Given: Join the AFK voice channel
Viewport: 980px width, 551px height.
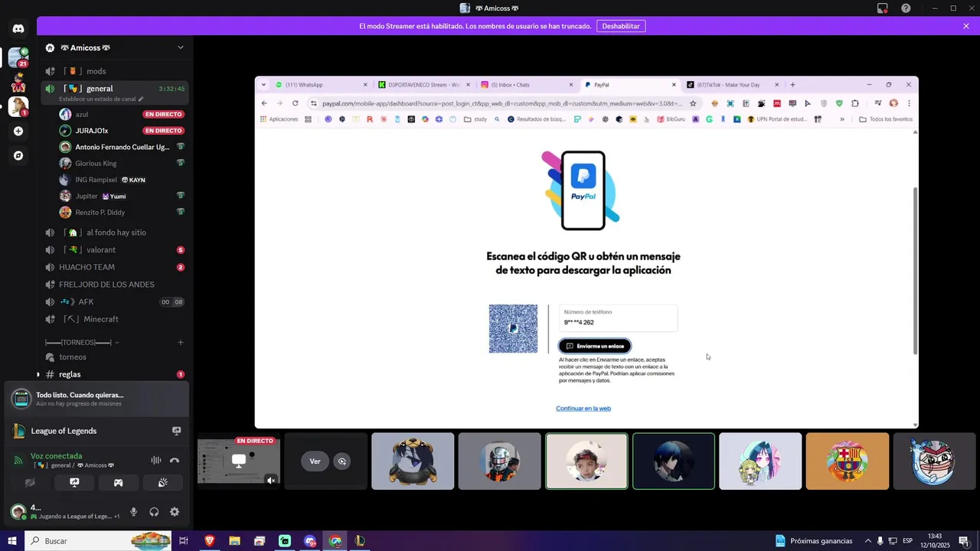Looking at the screenshot, I should click(115, 302).
